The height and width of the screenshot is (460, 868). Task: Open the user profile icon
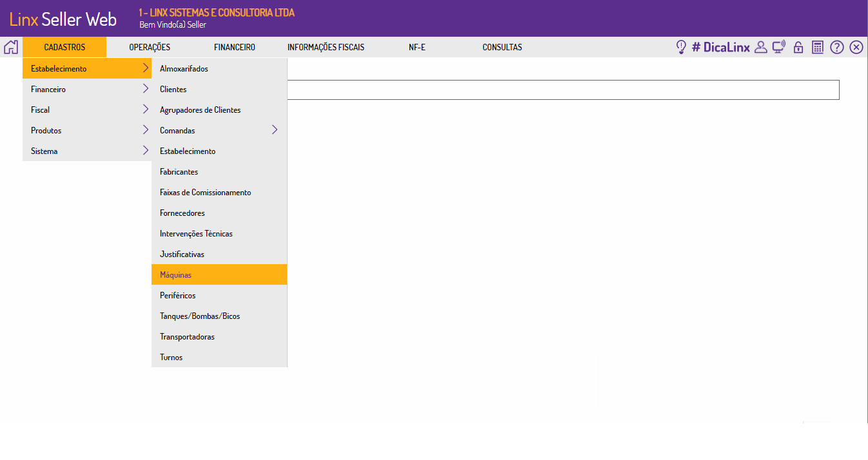coord(761,47)
